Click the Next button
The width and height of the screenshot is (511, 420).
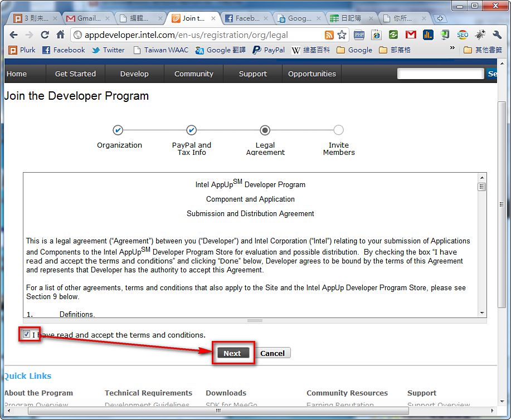pos(233,353)
